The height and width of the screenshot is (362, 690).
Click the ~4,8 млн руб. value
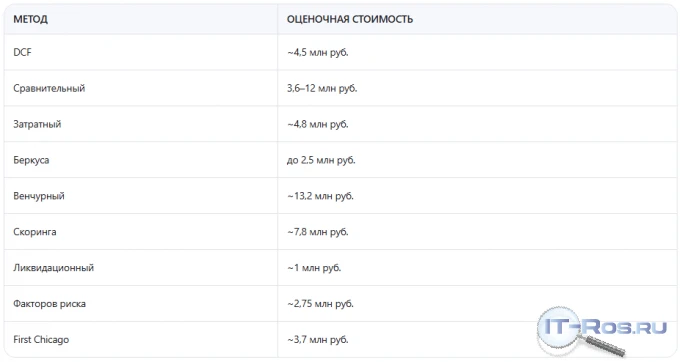click(318, 124)
